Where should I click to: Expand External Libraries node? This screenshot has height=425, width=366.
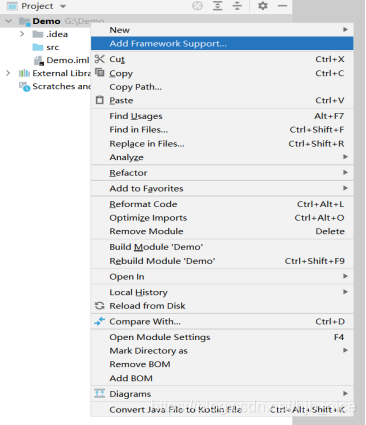[x=8, y=73]
